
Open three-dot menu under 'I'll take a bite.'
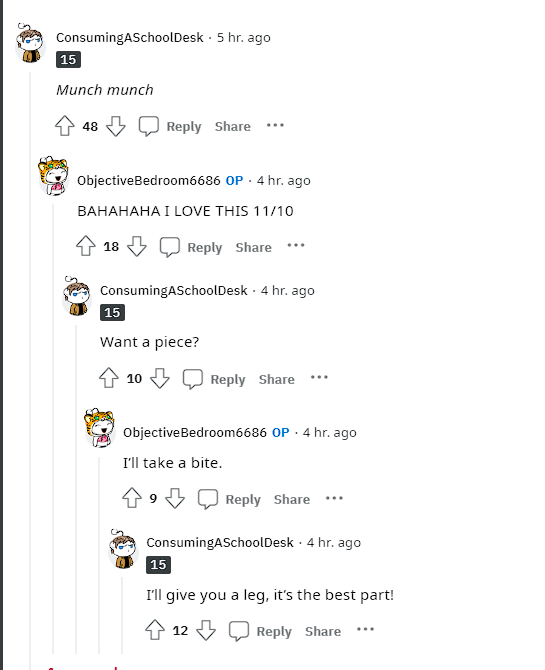click(334, 498)
